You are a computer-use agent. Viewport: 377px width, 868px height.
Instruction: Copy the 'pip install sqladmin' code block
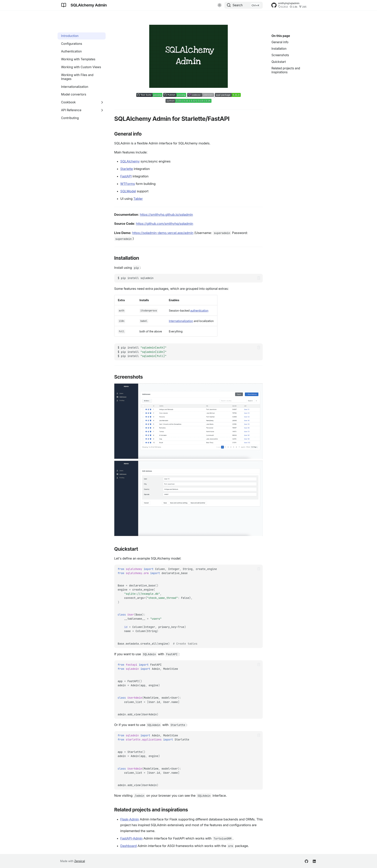pos(258,278)
